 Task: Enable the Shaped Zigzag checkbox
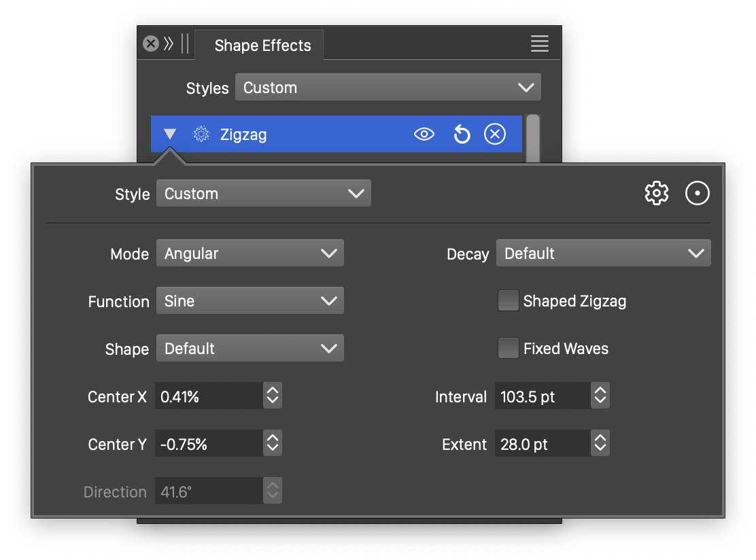click(x=508, y=301)
